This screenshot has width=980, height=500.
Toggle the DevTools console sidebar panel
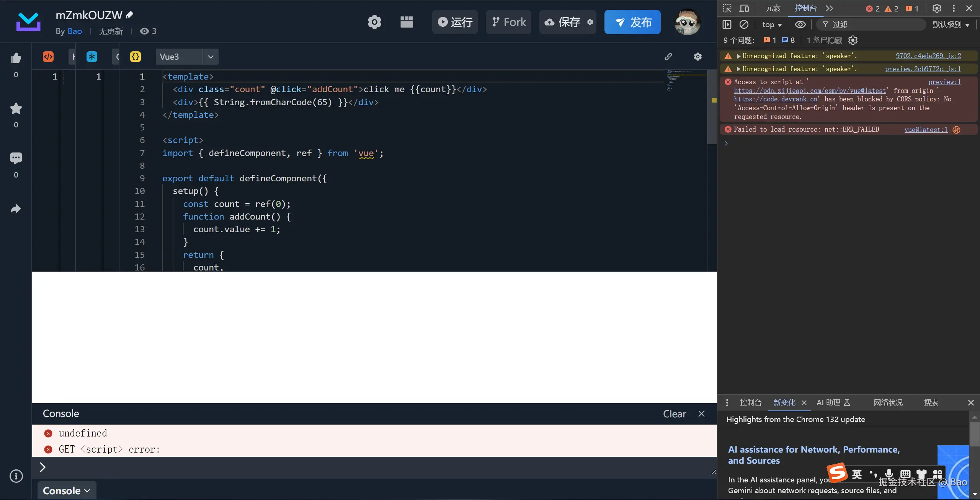(727, 24)
